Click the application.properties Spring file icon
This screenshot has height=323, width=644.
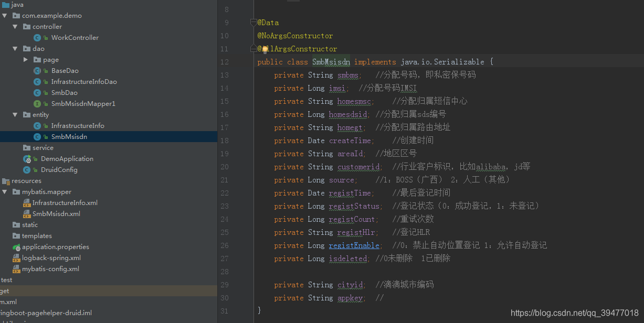(x=16, y=247)
